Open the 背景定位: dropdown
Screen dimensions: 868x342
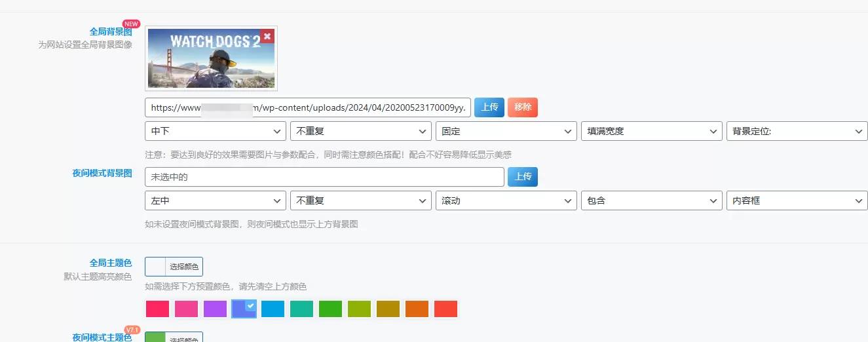click(x=797, y=131)
